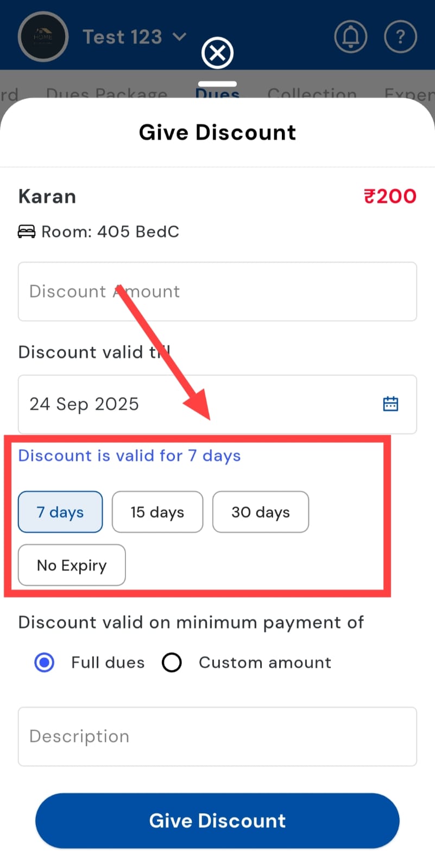The image size is (435, 868).
Task: Close the Give Discount sheet with X icon
Action: [x=217, y=53]
